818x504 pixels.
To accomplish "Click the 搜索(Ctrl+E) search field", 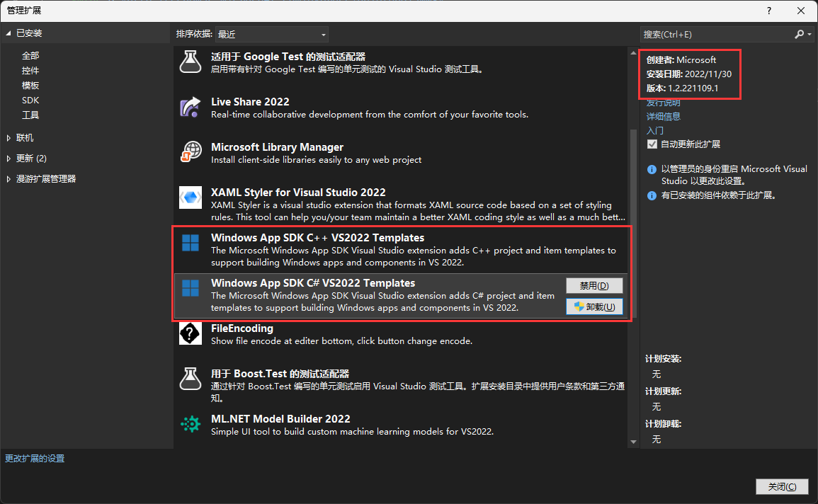I will (716, 35).
